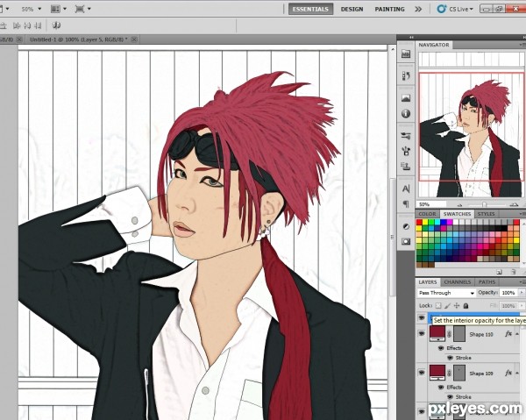Toggle lock image pixels brush icon
This screenshot has height=420, width=526.
pos(447,306)
